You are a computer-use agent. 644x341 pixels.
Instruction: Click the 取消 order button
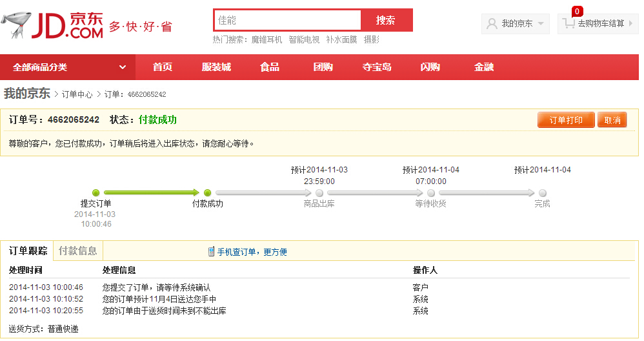[612, 120]
